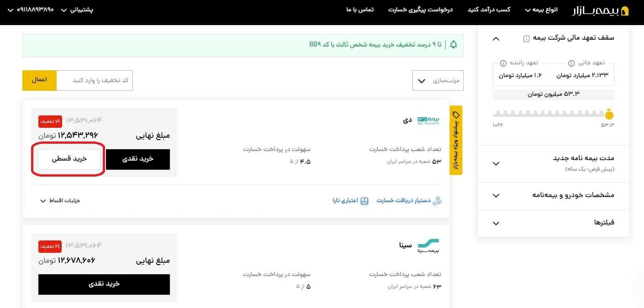Select the Day insurance (دی) company logo
644x308 pixels.
[x=428, y=120]
